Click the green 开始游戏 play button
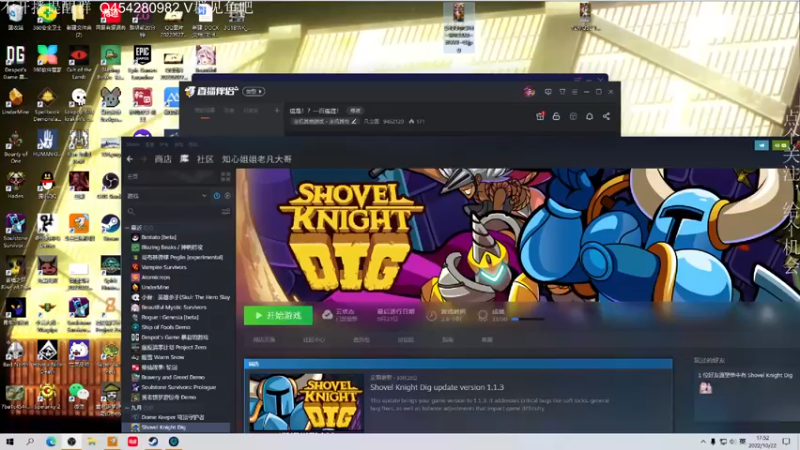Image resolution: width=800 pixels, height=450 pixels. 278,315
